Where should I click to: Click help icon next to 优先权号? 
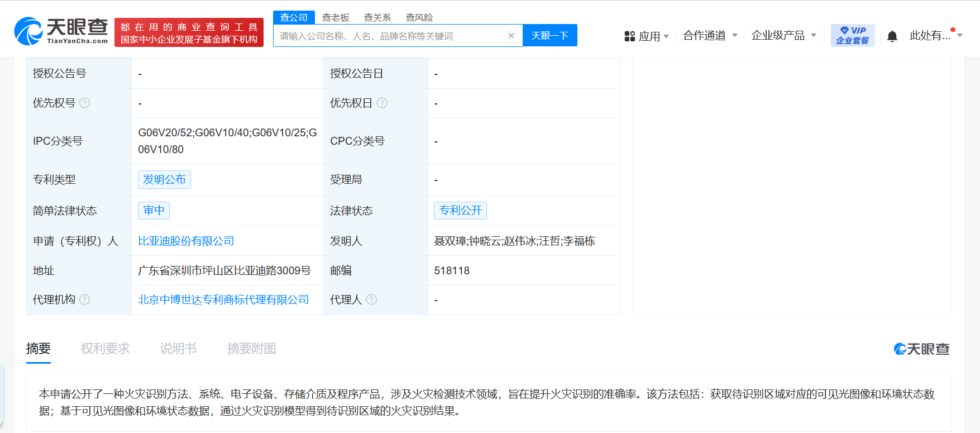pyautogui.click(x=85, y=103)
